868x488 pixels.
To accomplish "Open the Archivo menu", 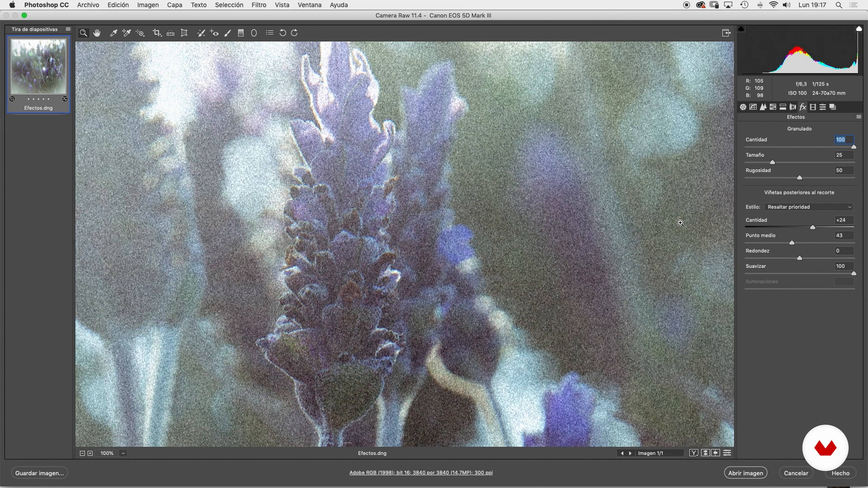I will 88,5.
